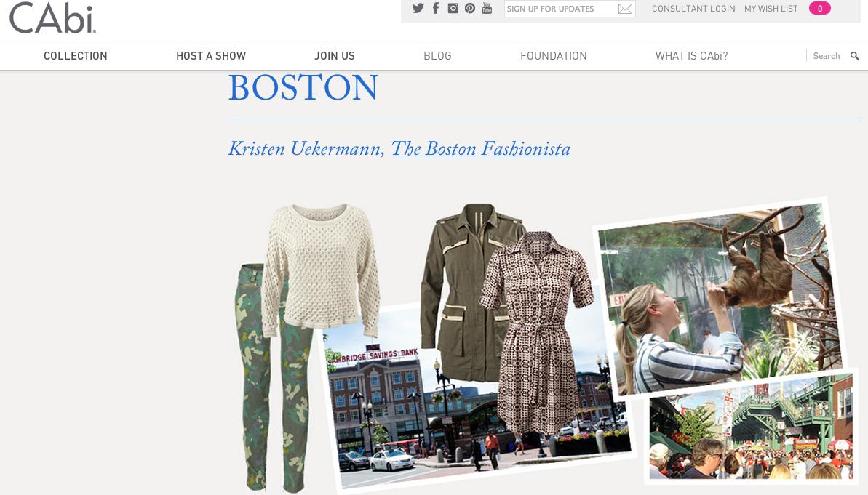Click inside the Search box
The image size is (868, 495).
(826, 55)
